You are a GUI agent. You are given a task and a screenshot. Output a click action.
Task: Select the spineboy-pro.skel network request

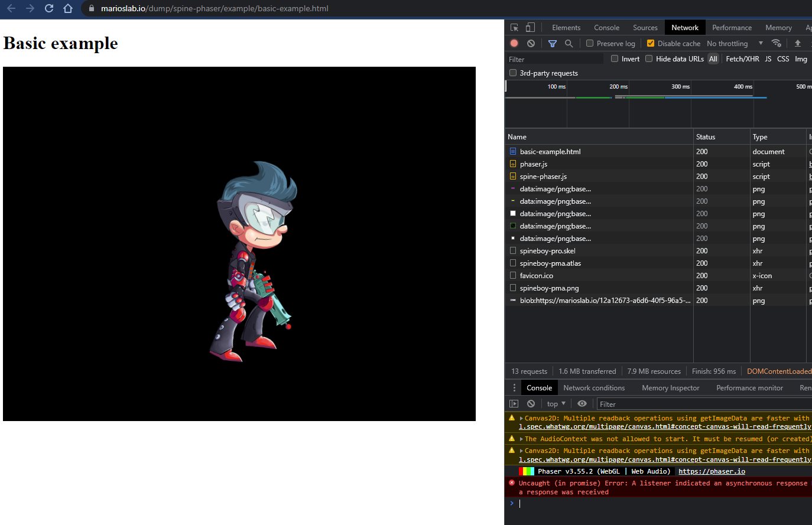pos(547,250)
